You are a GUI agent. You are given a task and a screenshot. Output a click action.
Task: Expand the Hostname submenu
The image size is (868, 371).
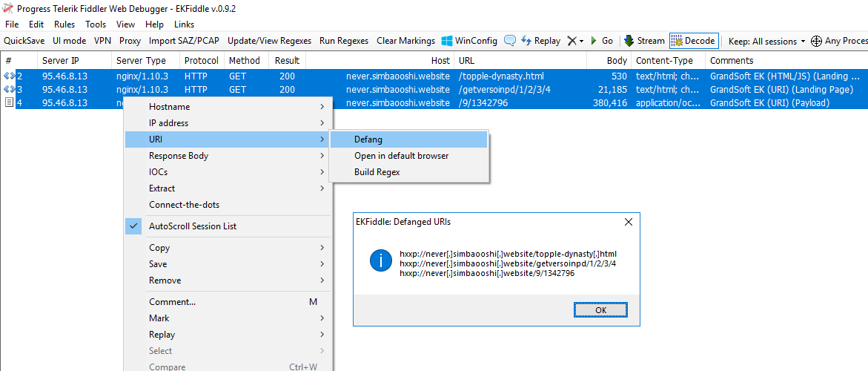tap(228, 107)
